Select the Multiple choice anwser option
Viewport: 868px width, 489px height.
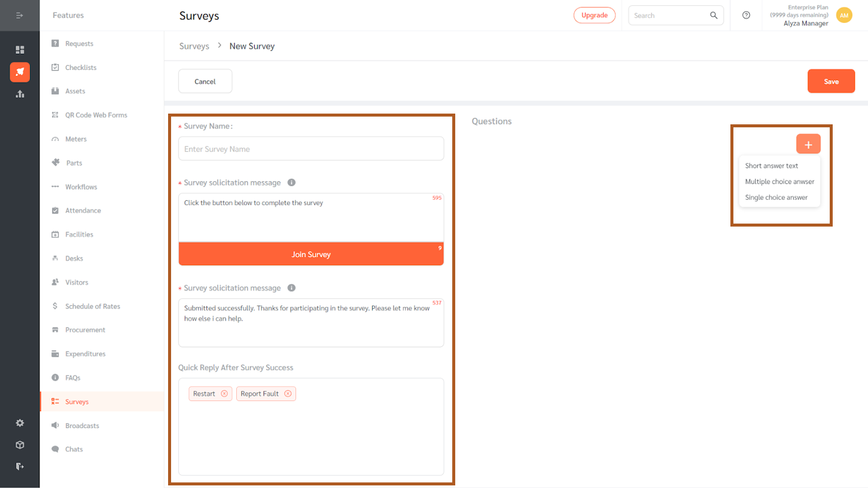tap(779, 181)
